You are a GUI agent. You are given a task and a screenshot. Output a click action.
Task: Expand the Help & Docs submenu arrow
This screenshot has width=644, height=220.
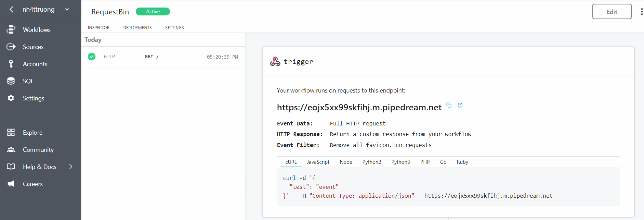[x=71, y=167]
